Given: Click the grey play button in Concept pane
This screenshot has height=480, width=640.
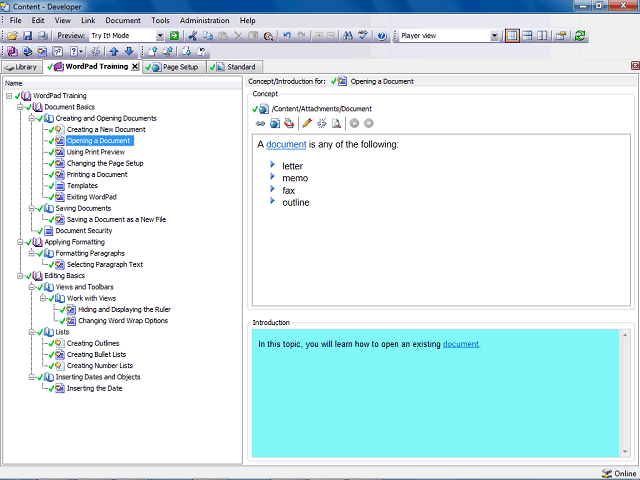Looking at the screenshot, I should [354, 123].
